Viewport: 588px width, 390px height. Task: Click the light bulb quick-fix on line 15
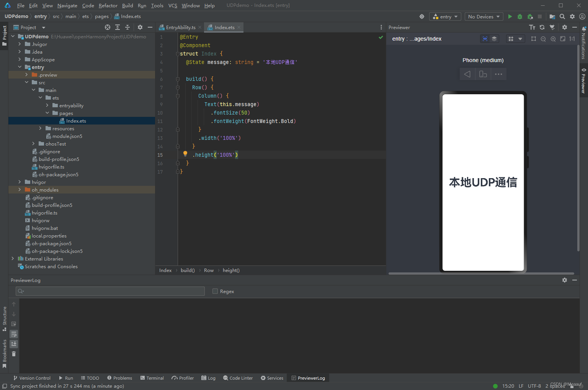pyautogui.click(x=185, y=153)
